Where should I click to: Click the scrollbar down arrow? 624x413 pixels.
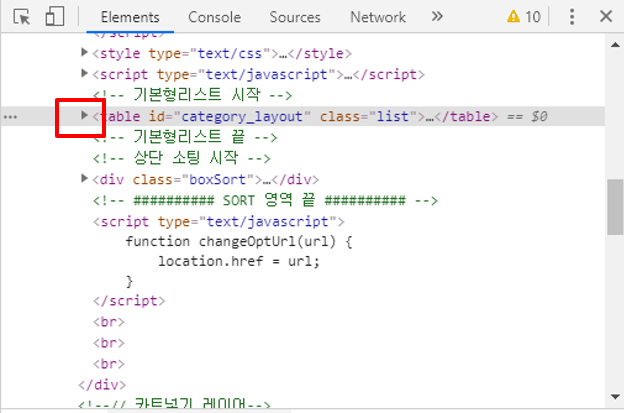click(615, 397)
